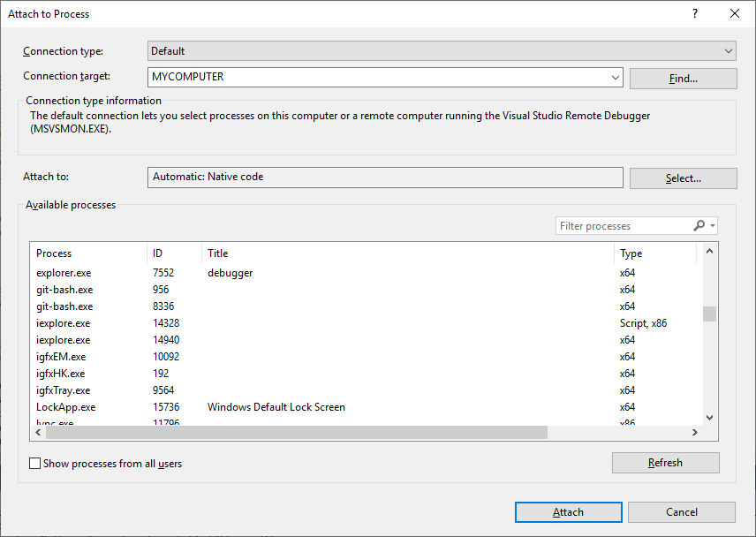Screen dimensions: 756x537
Task: Refresh the available processes list
Action: [665, 462]
